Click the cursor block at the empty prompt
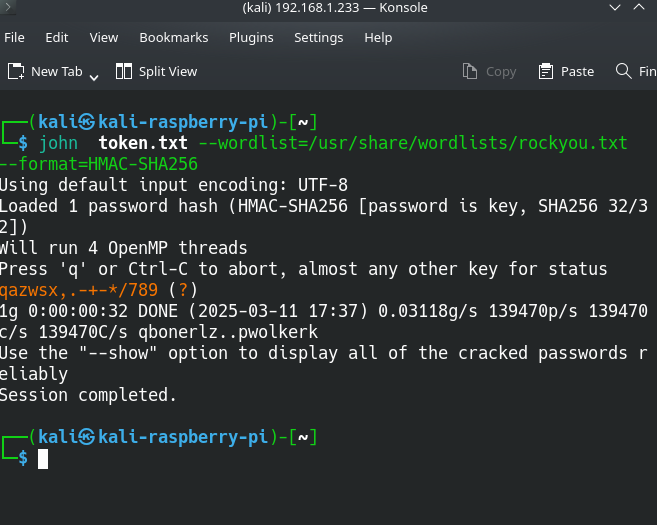 pyautogui.click(x=43, y=459)
